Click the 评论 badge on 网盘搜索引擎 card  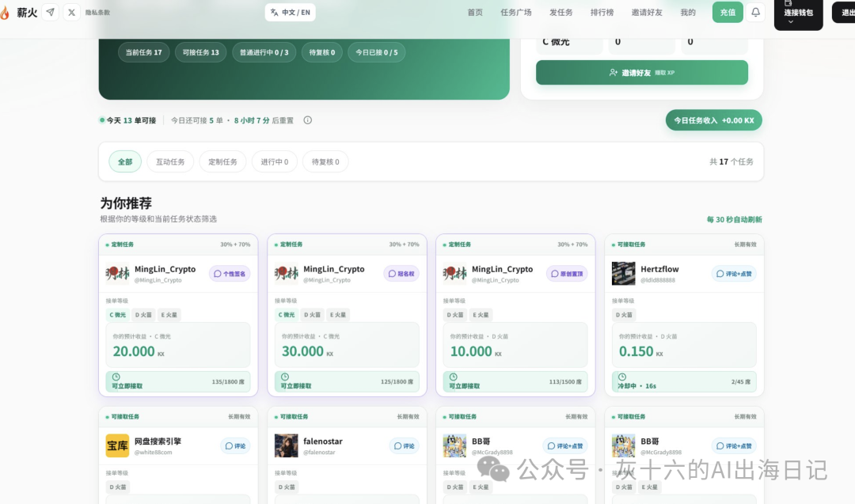236,445
